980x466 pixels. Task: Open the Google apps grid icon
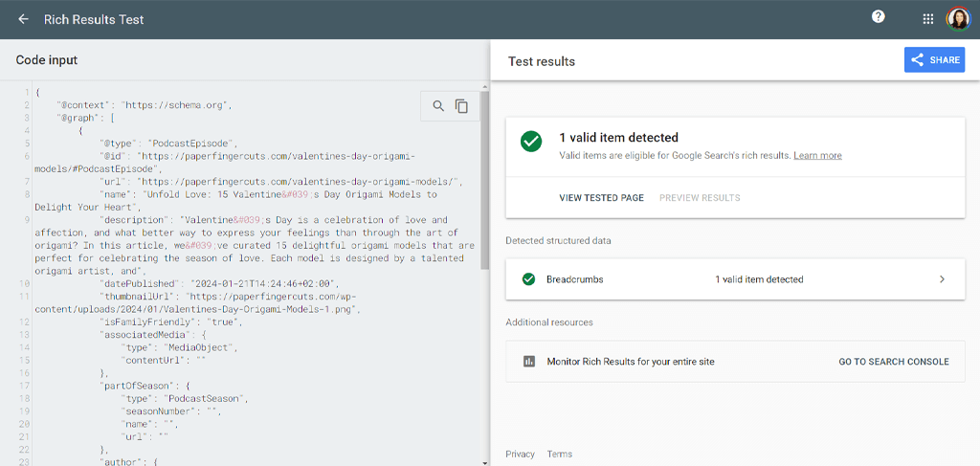(x=928, y=19)
